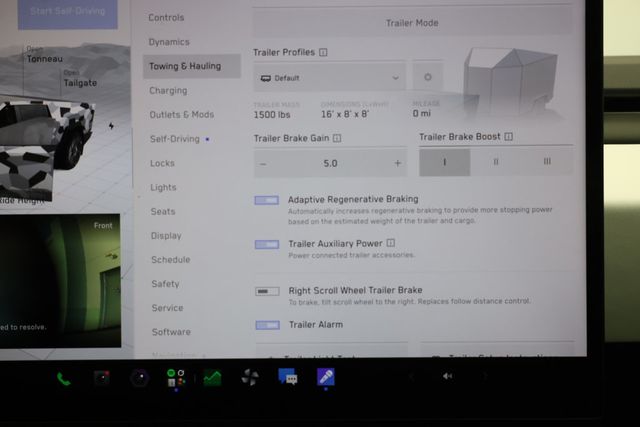Screen dimensions: 640x427
Task: Tap the Open Tailgate control
Action: [x=80, y=79]
